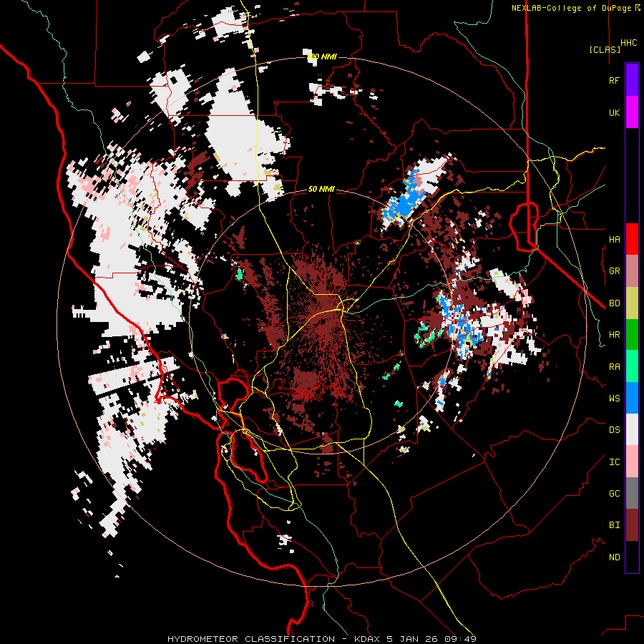Click the [CLAS] units label
This screenshot has width=644, height=644.
(x=605, y=49)
